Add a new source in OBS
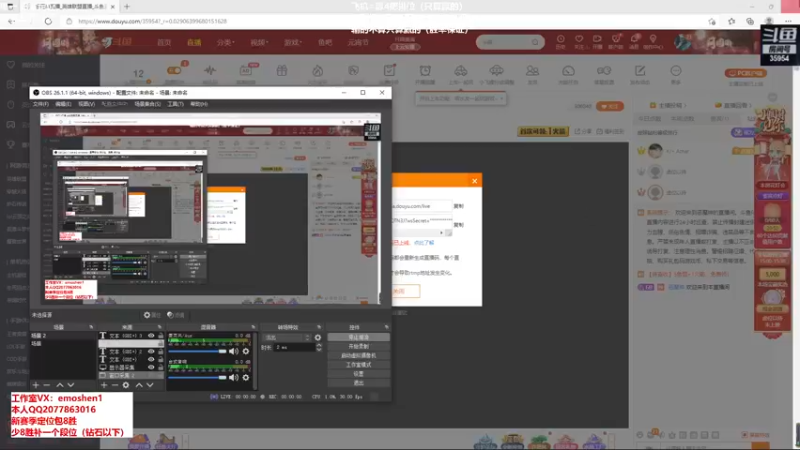The width and height of the screenshot is (800, 450). [104, 385]
